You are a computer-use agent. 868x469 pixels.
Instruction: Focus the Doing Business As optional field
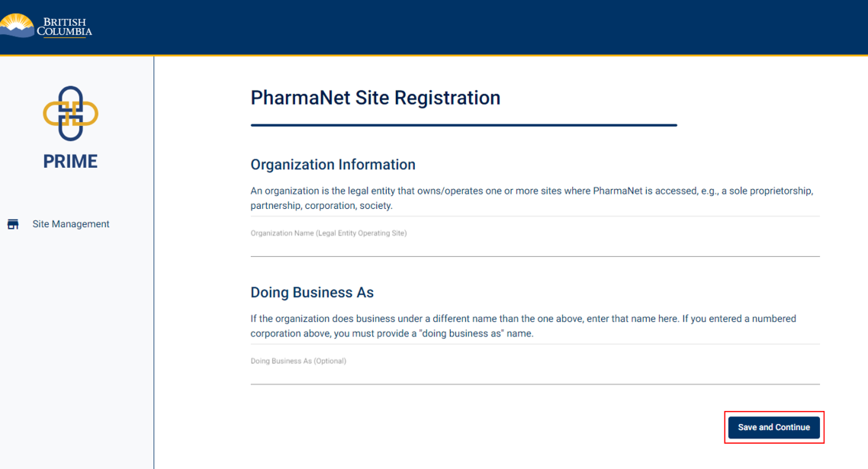pos(534,372)
